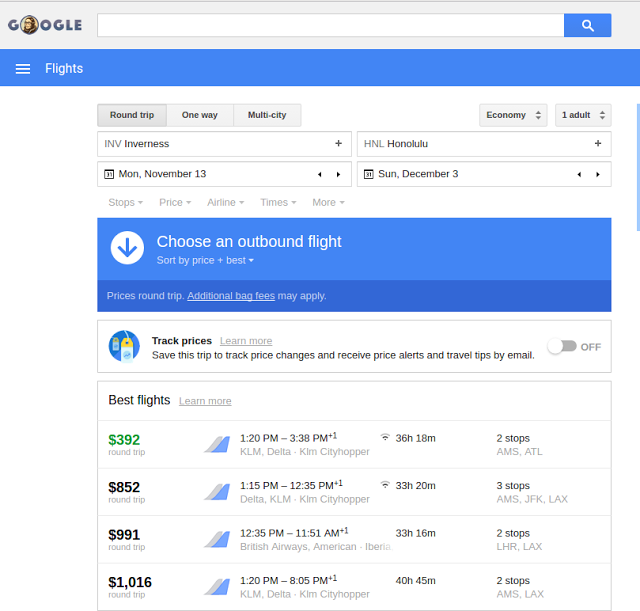The width and height of the screenshot is (640, 611).
Task: Turn on the Track prices toggle
Action: [562, 347]
